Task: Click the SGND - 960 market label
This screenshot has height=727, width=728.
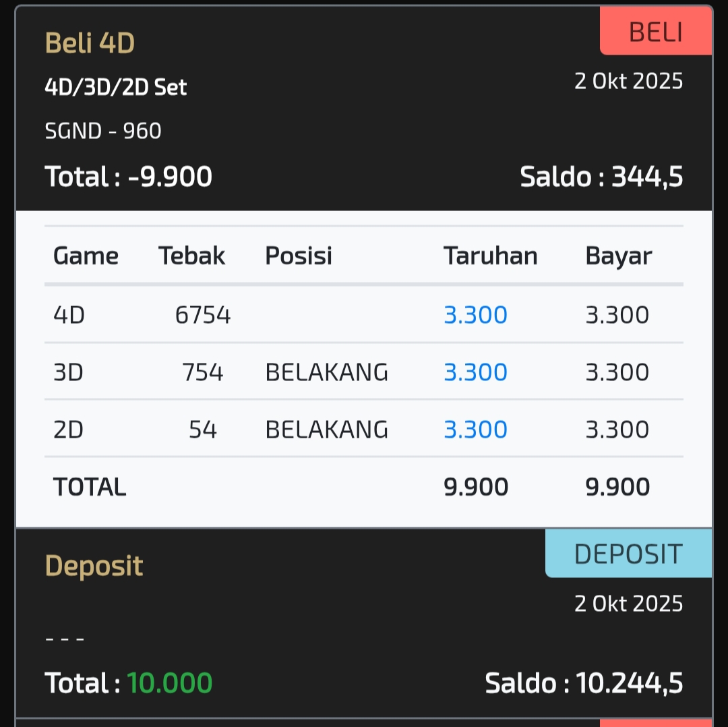Action: (x=103, y=131)
